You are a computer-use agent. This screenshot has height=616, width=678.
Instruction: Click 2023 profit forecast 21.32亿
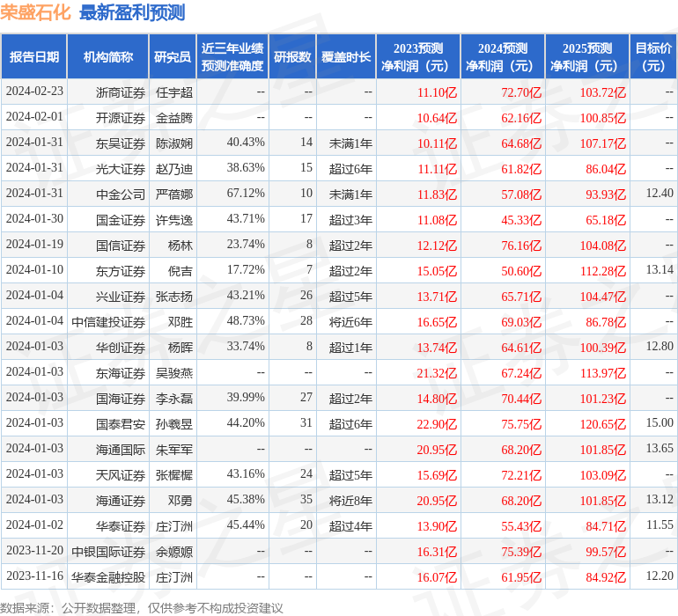(437, 373)
